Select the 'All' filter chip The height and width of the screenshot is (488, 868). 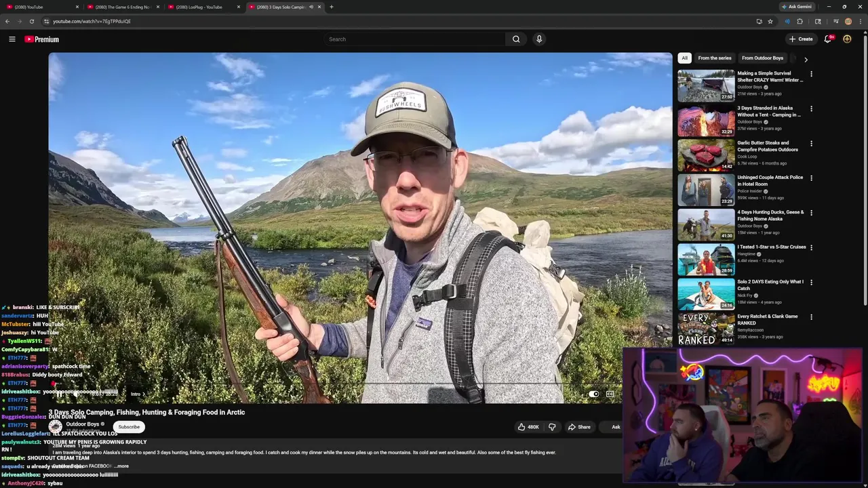(x=684, y=58)
